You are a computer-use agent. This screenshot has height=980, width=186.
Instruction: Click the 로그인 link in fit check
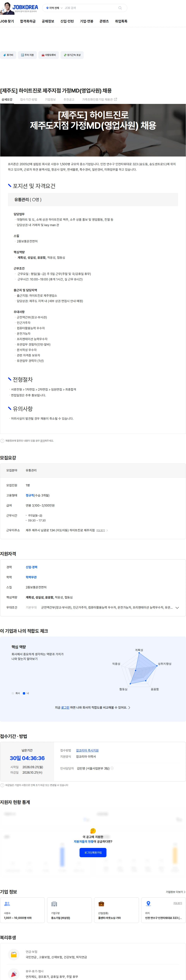[65, 708]
